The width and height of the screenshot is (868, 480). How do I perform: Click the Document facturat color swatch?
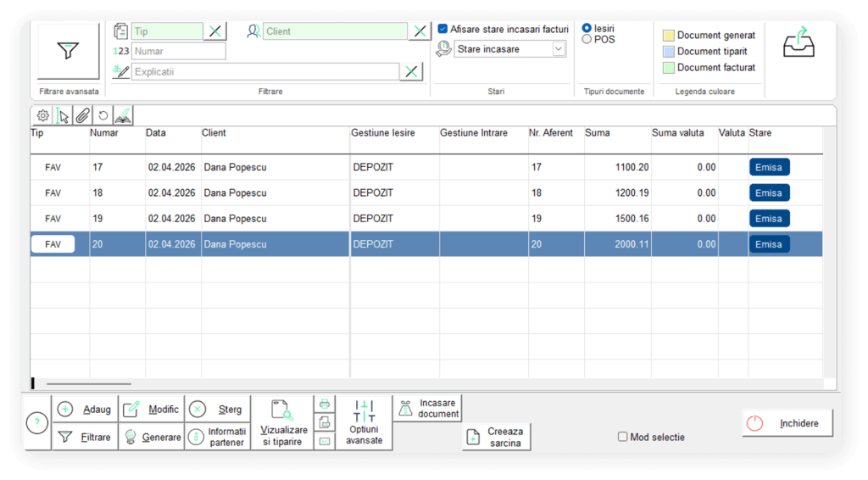[669, 68]
